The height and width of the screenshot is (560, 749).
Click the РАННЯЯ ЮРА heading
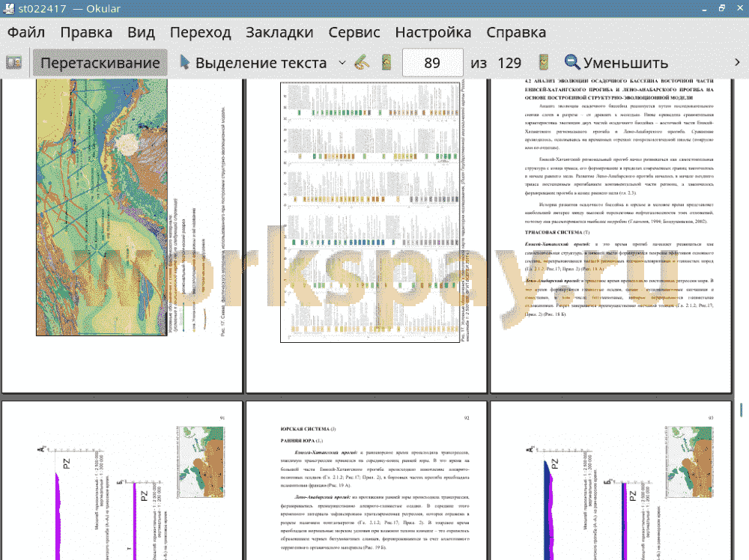click(302, 441)
